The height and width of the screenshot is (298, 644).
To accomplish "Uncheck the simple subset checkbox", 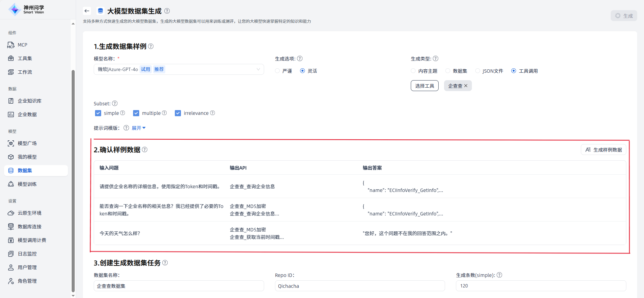I will coord(98,113).
